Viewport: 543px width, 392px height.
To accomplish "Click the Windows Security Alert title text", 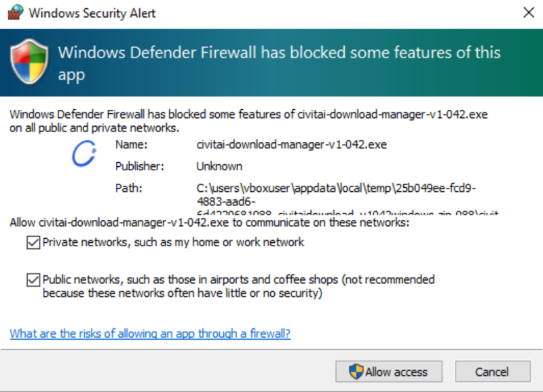I will click(92, 13).
